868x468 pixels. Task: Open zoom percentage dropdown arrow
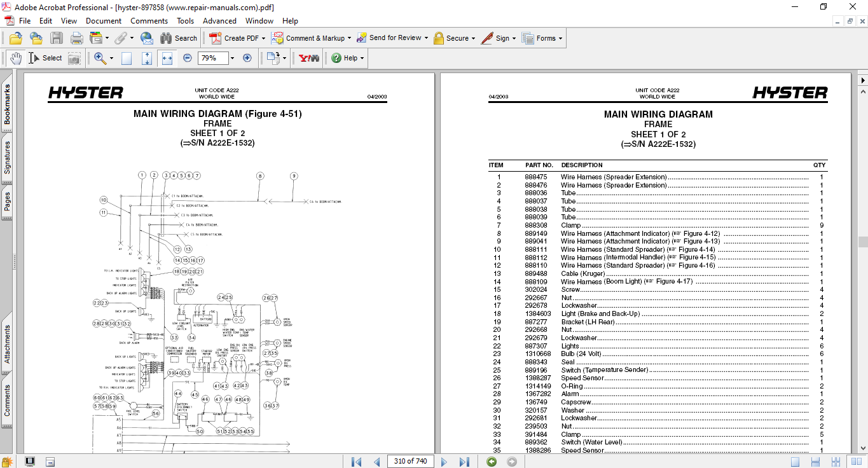[x=232, y=58]
